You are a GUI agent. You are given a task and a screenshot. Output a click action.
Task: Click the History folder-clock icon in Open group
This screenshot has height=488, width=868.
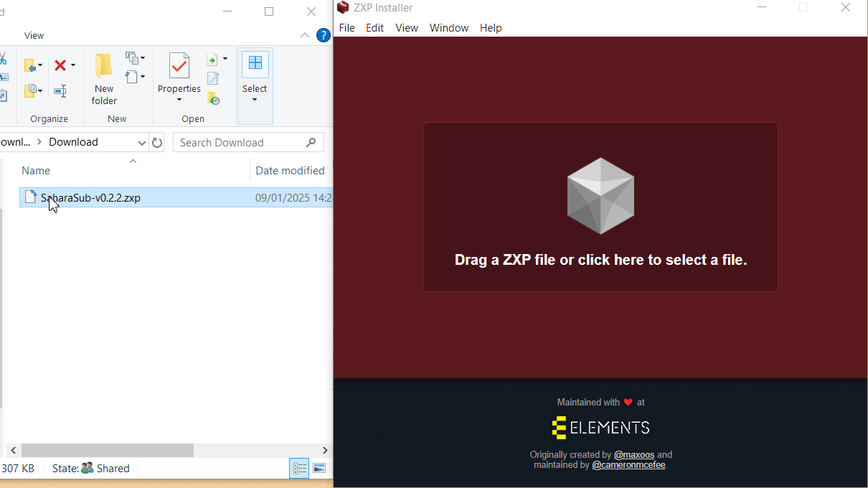pos(213,98)
